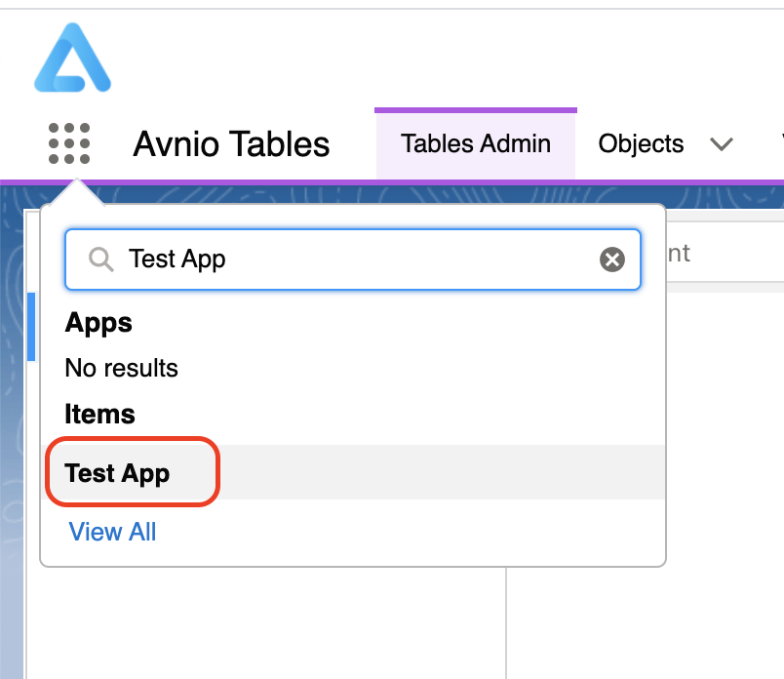
Task: Open the Objects tab
Action: click(x=641, y=144)
